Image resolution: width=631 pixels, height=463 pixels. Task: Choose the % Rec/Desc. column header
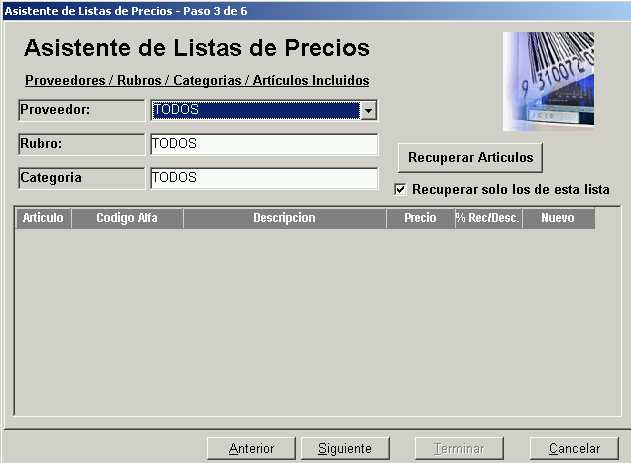click(x=487, y=218)
